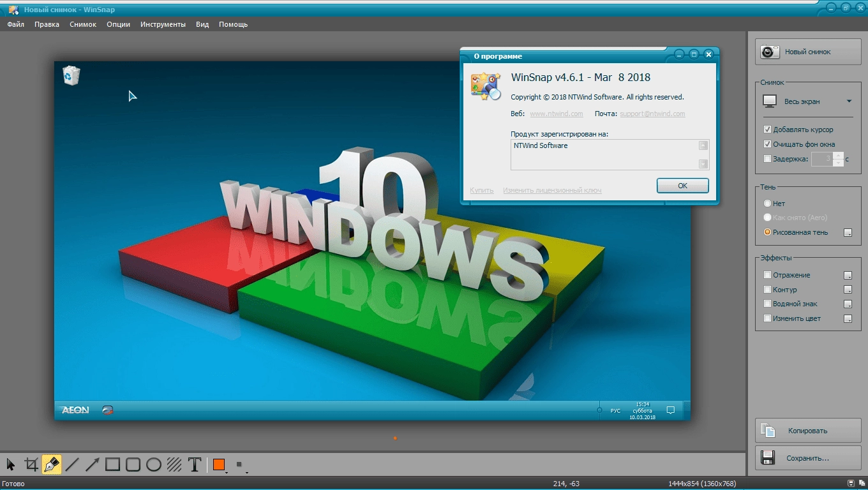
Task: Enable the Отражение effect checkbox
Action: coord(767,275)
